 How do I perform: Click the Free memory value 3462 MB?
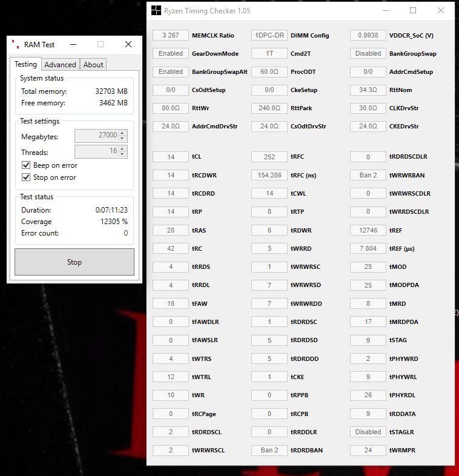tap(113, 103)
